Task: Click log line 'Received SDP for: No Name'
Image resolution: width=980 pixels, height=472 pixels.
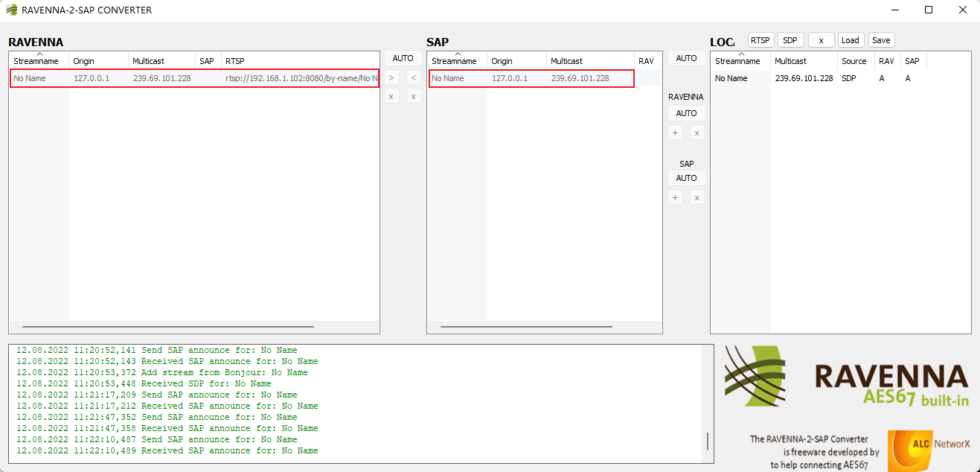Action: click(x=144, y=383)
